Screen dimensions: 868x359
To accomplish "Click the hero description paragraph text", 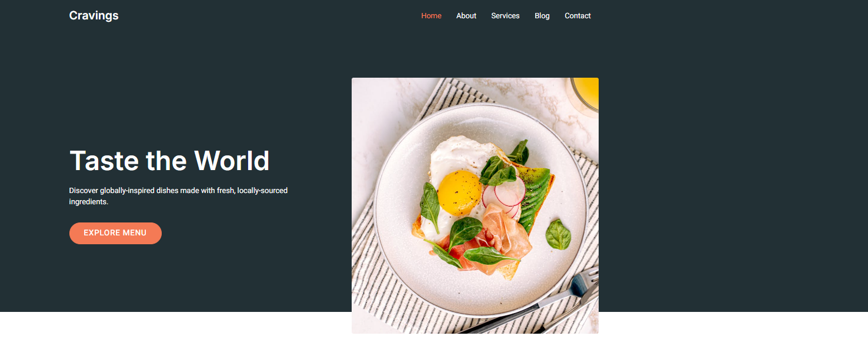I will click(x=178, y=196).
